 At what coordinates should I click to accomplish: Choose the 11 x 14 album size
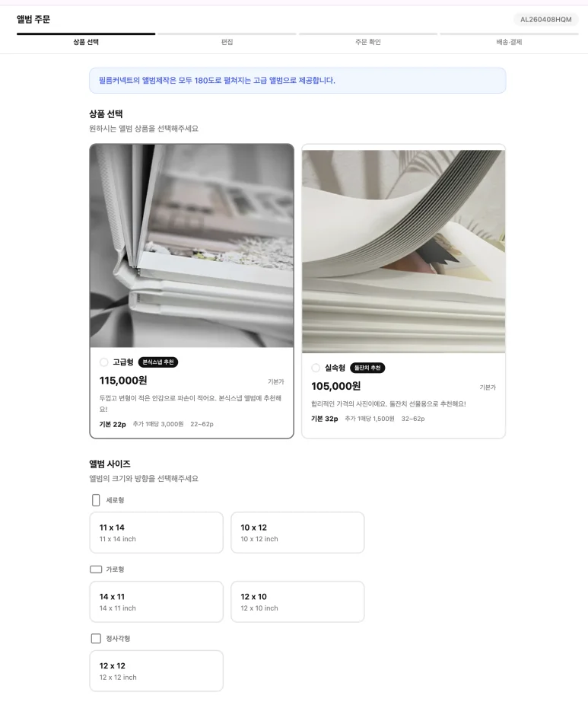click(x=156, y=532)
